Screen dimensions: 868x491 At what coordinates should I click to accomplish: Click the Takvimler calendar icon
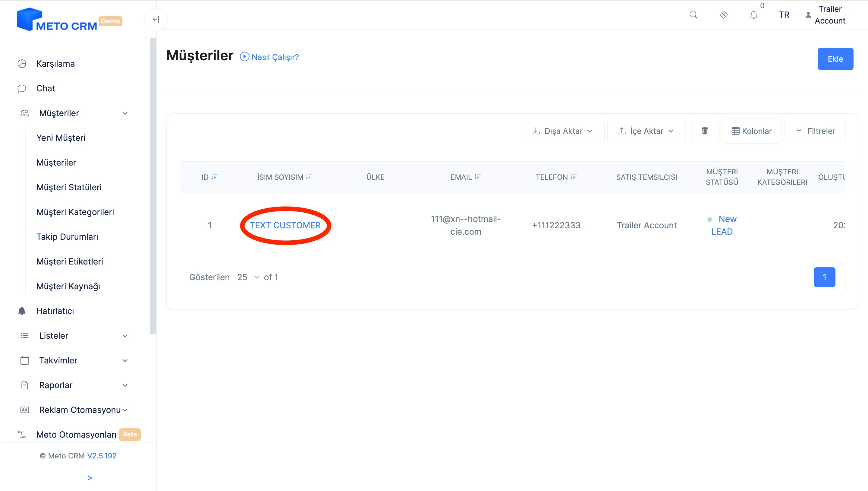[25, 360]
